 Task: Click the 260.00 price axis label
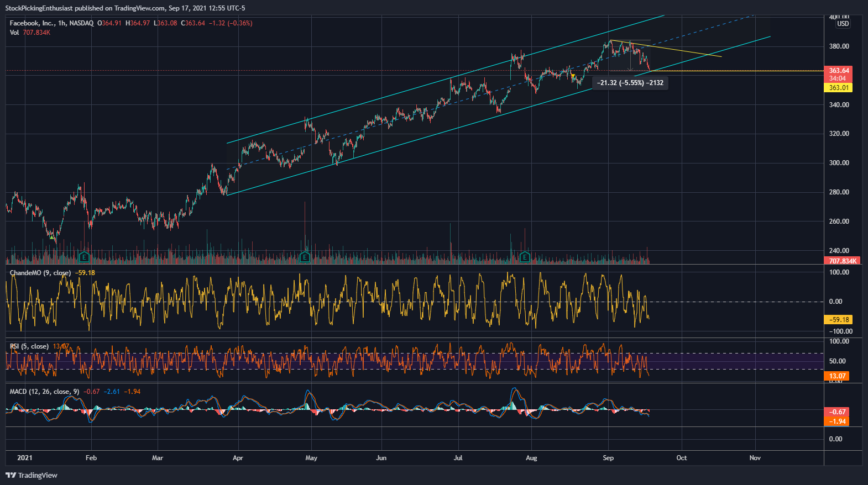click(839, 222)
